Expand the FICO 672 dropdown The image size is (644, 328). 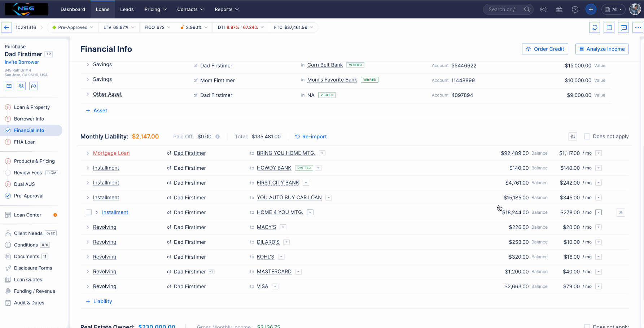[157, 27]
